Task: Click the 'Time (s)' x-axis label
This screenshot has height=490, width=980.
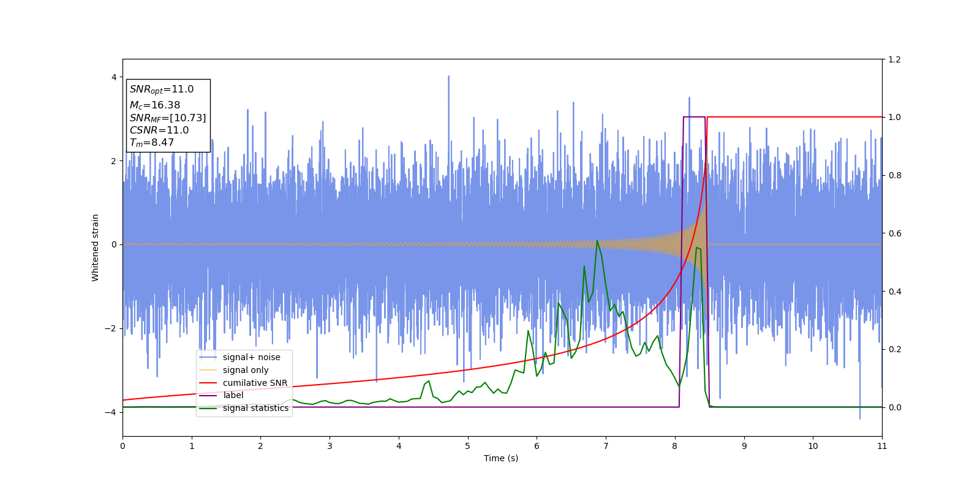Action: [501, 458]
